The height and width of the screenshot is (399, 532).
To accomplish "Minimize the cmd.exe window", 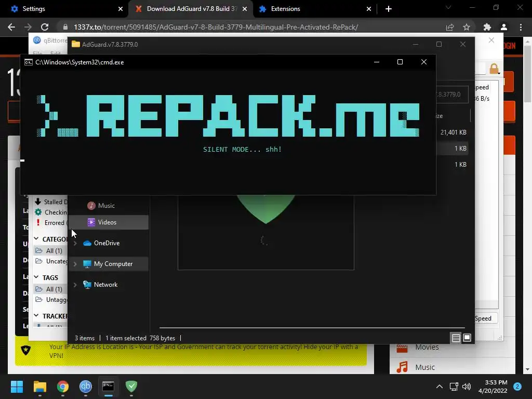I will pos(377,62).
